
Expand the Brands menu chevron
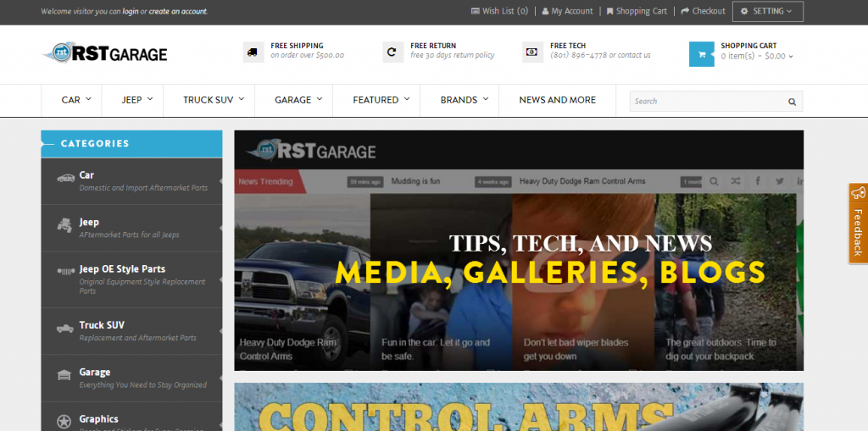486,99
